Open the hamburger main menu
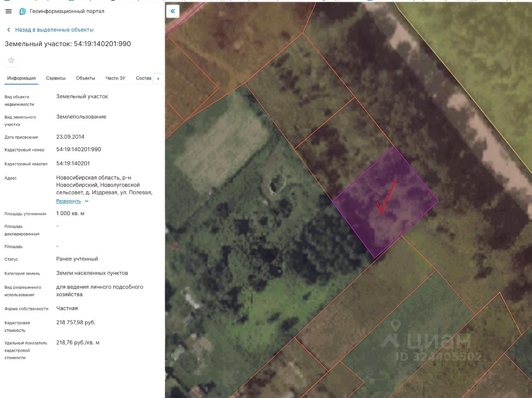532x398 pixels. coord(8,11)
